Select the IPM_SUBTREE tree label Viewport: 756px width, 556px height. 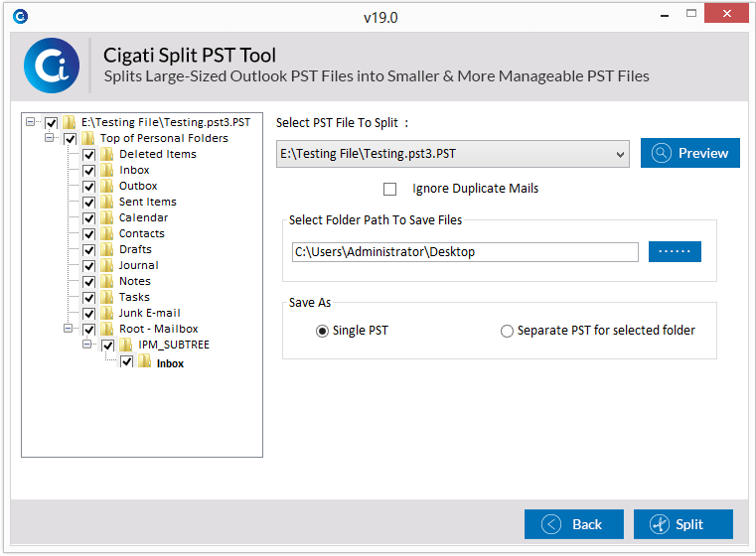point(174,345)
